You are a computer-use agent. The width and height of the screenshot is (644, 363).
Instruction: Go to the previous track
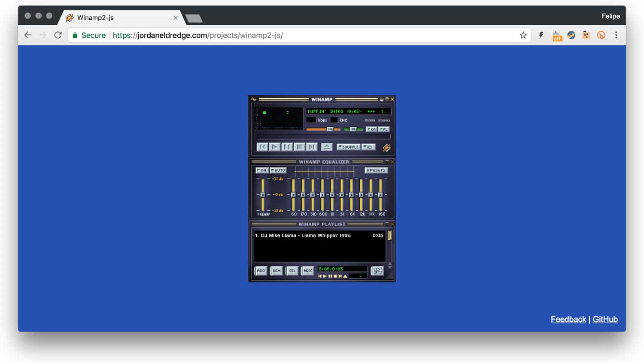[x=262, y=147]
